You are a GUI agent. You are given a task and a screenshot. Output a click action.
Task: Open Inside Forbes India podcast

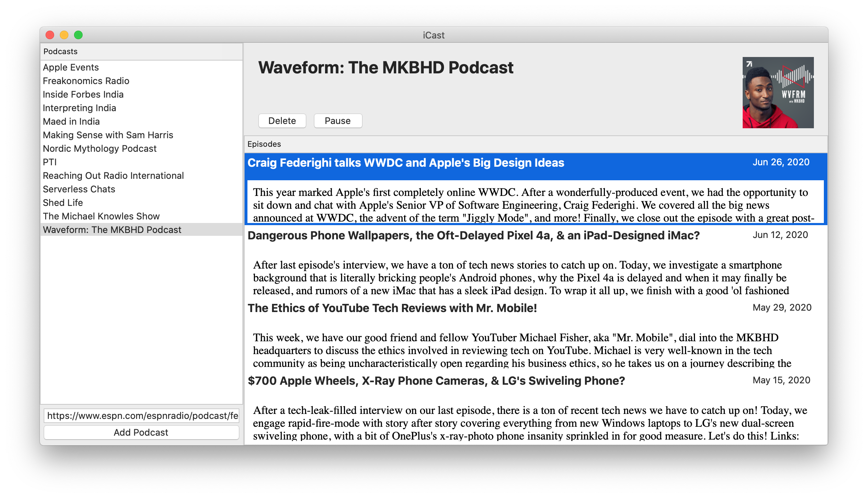pos(141,94)
